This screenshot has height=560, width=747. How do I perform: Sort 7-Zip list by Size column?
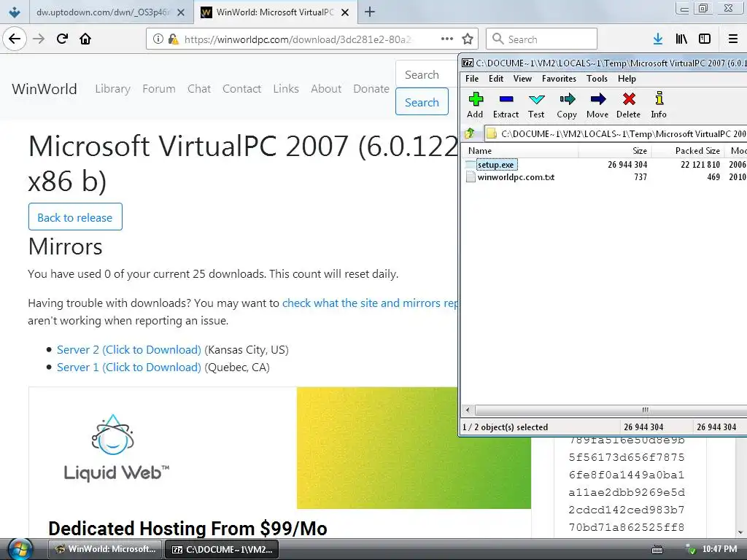(x=614, y=151)
